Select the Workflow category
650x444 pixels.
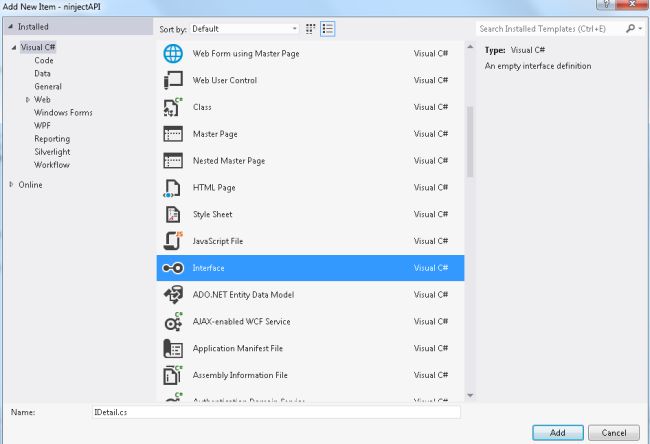click(x=52, y=165)
